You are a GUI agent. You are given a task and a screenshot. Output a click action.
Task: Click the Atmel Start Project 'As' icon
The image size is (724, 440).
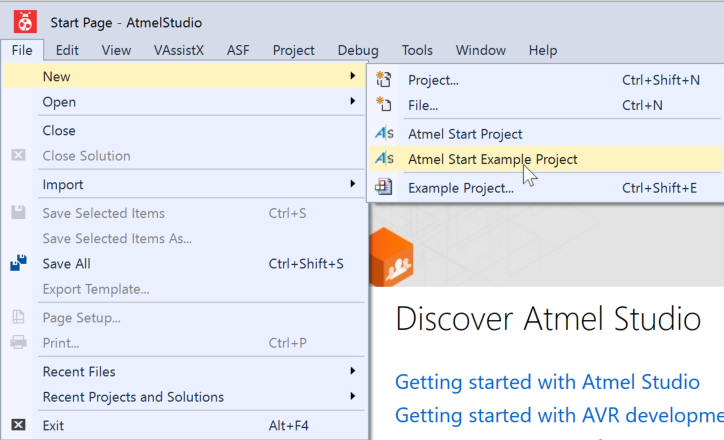[x=384, y=133]
